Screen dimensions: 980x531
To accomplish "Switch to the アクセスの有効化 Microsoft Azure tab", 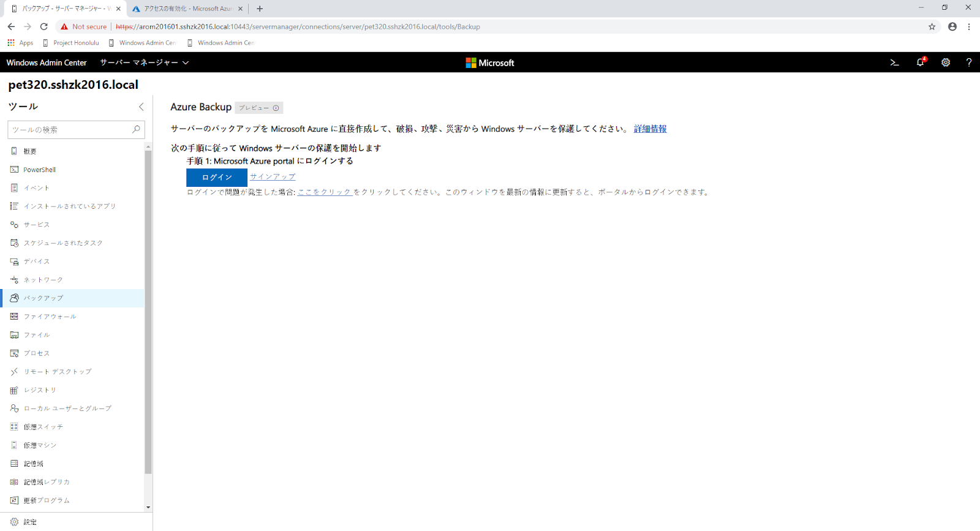I will (x=189, y=9).
